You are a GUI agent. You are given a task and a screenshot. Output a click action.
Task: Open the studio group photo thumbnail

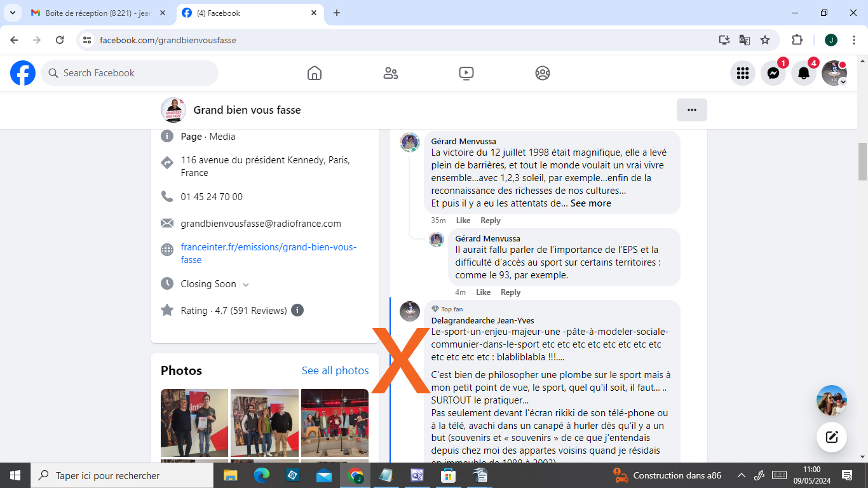click(335, 423)
